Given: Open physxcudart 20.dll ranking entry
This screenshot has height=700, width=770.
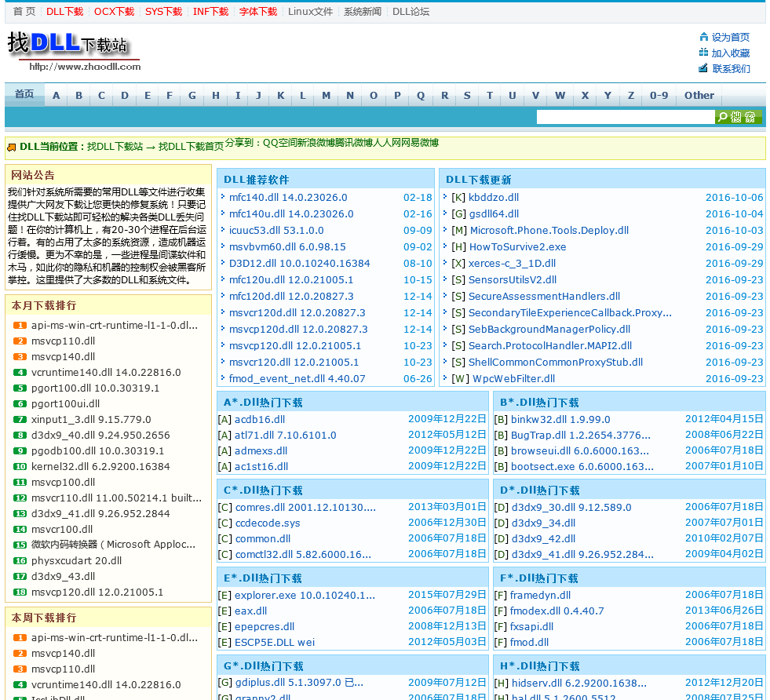Looking at the screenshot, I should 76,560.
